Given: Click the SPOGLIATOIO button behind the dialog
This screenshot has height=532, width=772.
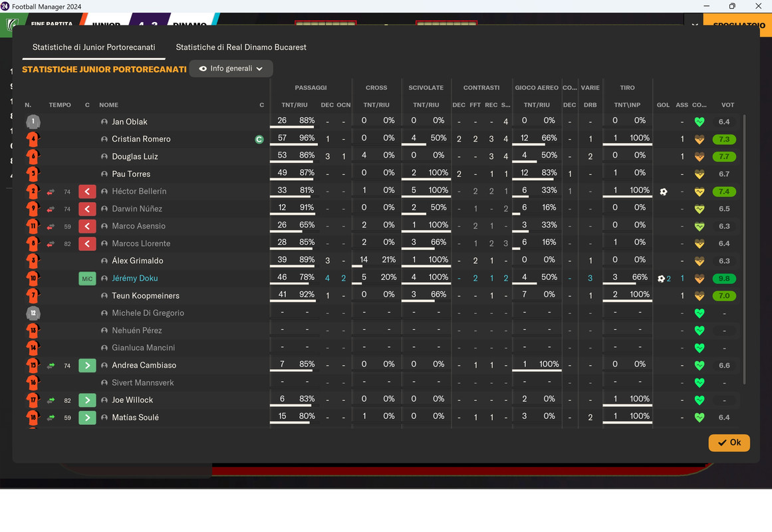Looking at the screenshot, I should click(x=739, y=25).
